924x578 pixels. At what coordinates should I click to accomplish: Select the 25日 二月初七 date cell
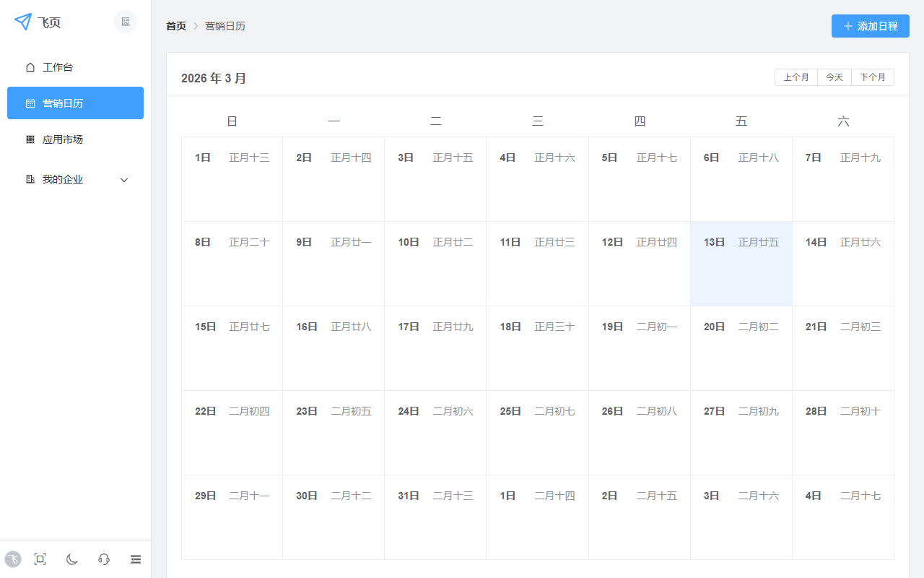pyautogui.click(x=537, y=433)
